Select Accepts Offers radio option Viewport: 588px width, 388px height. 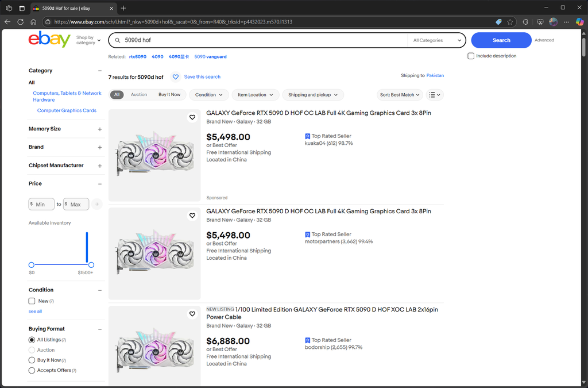32,370
